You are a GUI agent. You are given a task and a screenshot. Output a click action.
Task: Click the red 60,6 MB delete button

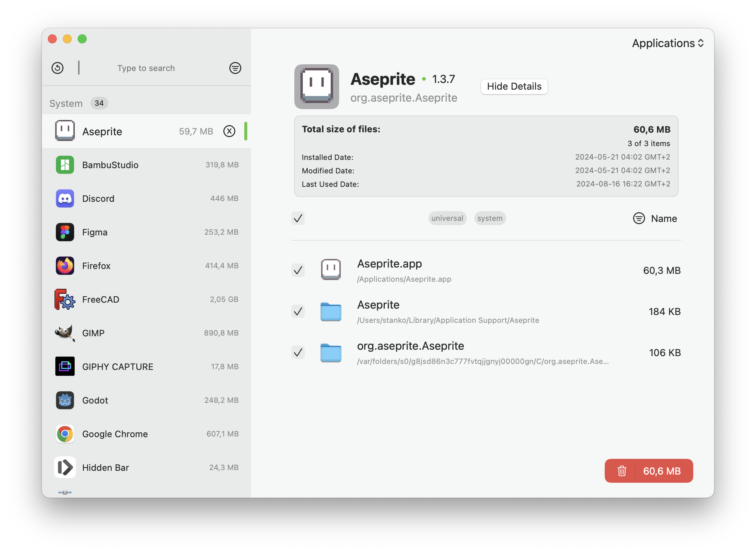pos(649,471)
